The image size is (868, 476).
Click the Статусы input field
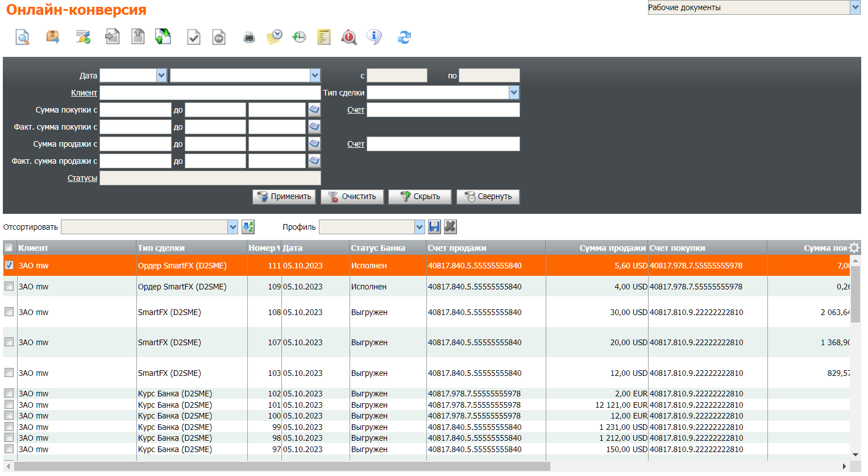pos(210,178)
